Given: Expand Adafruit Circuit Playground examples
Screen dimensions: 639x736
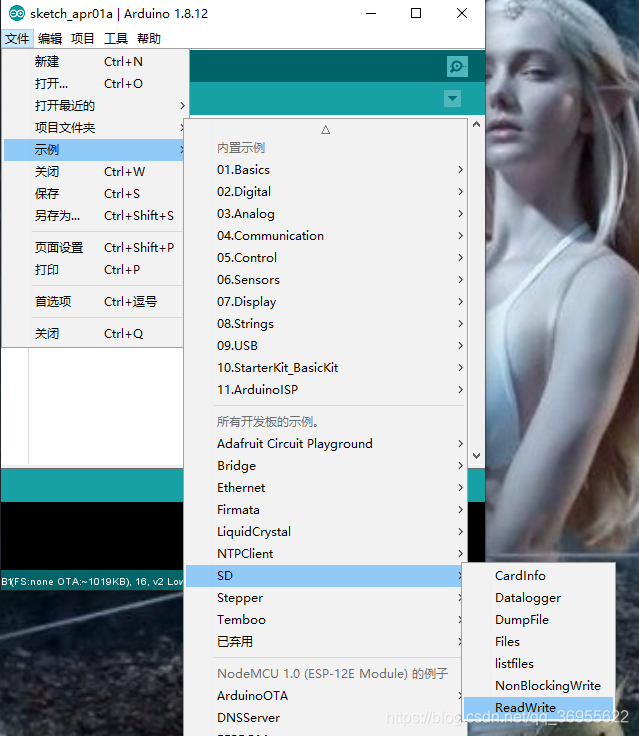Looking at the screenshot, I should (326, 444).
